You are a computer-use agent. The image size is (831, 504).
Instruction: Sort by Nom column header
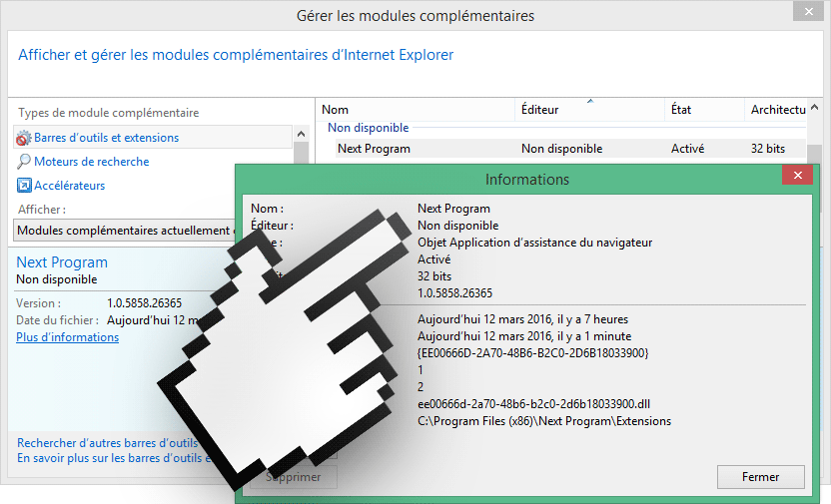pyautogui.click(x=415, y=110)
